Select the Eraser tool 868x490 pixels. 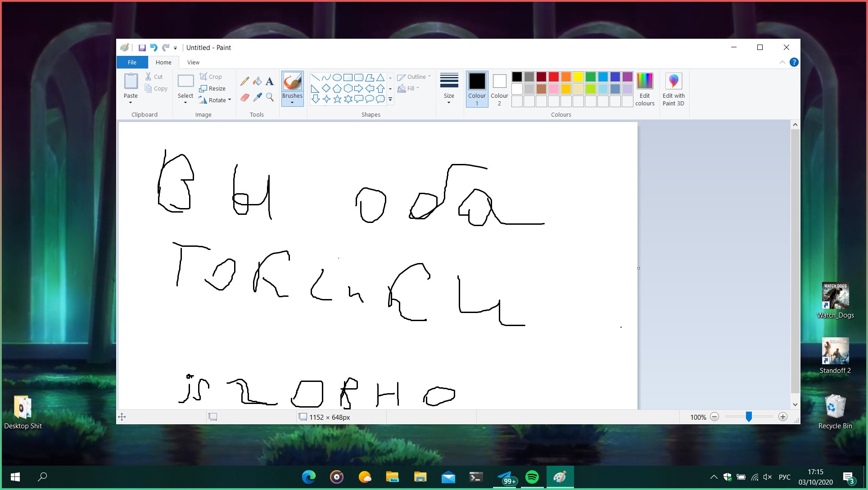click(244, 97)
